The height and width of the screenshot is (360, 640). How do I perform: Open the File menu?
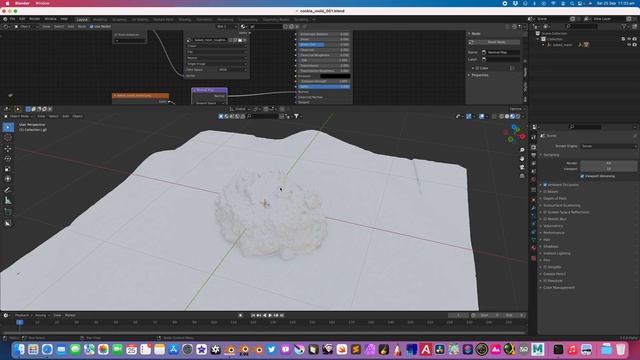point(13,19)
